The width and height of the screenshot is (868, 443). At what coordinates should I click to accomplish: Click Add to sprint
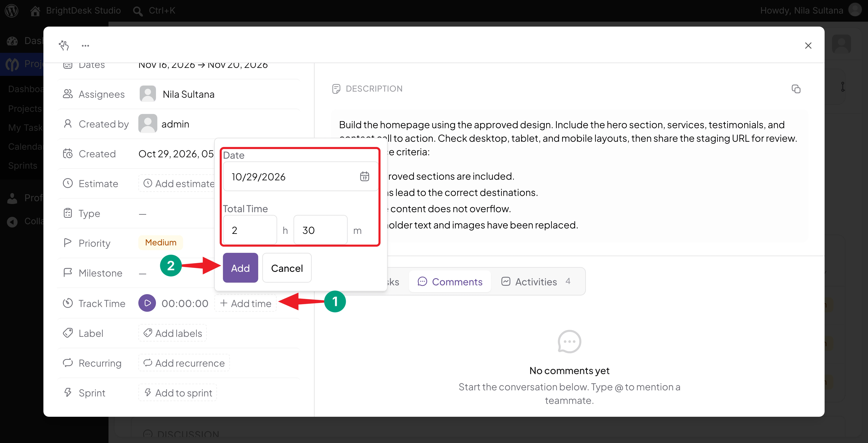178,393
